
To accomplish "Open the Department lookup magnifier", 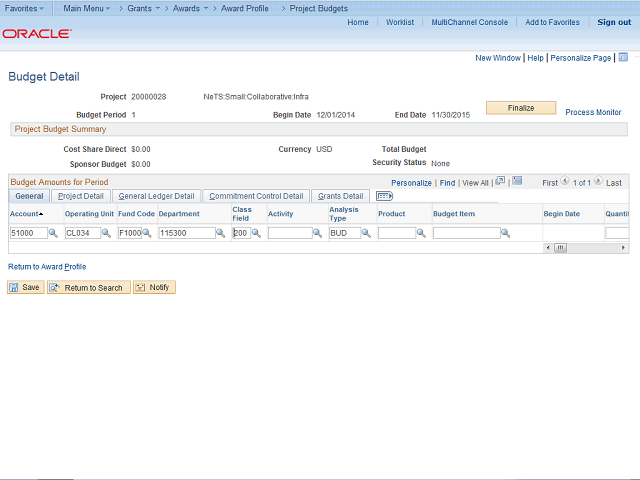I will pos(222,233).
